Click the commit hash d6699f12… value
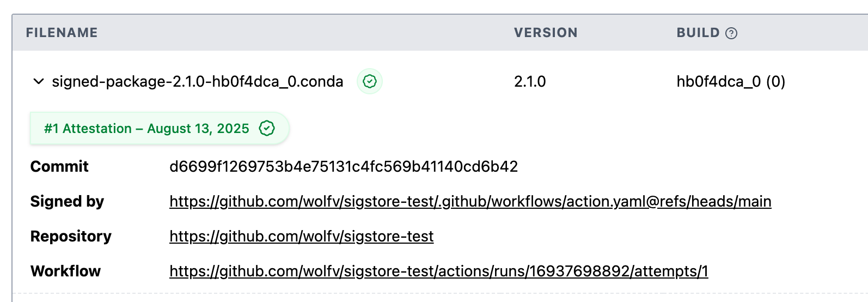The width and height of the screenshot is (868, 302). click(x=343, y=166)
